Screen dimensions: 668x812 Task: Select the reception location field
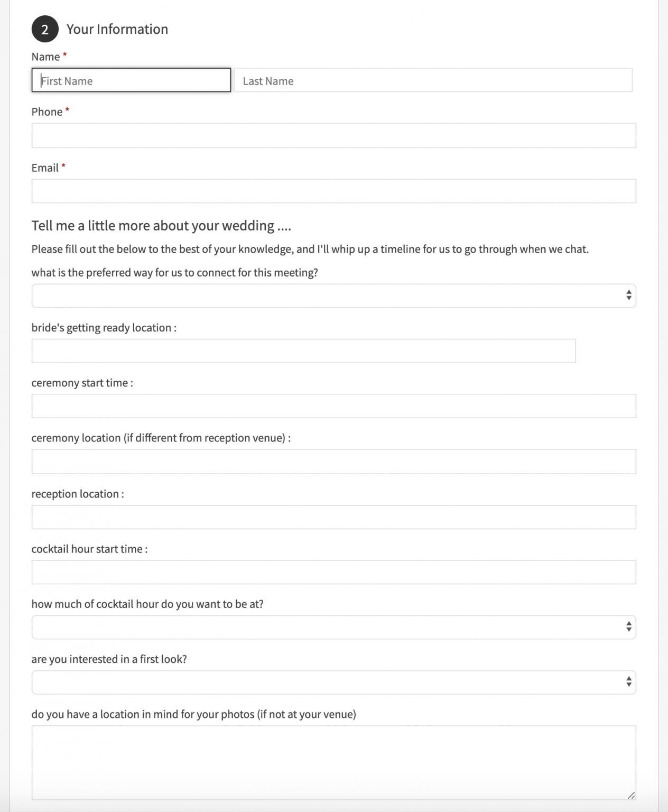pyautogui.click(x=333, y=517)
